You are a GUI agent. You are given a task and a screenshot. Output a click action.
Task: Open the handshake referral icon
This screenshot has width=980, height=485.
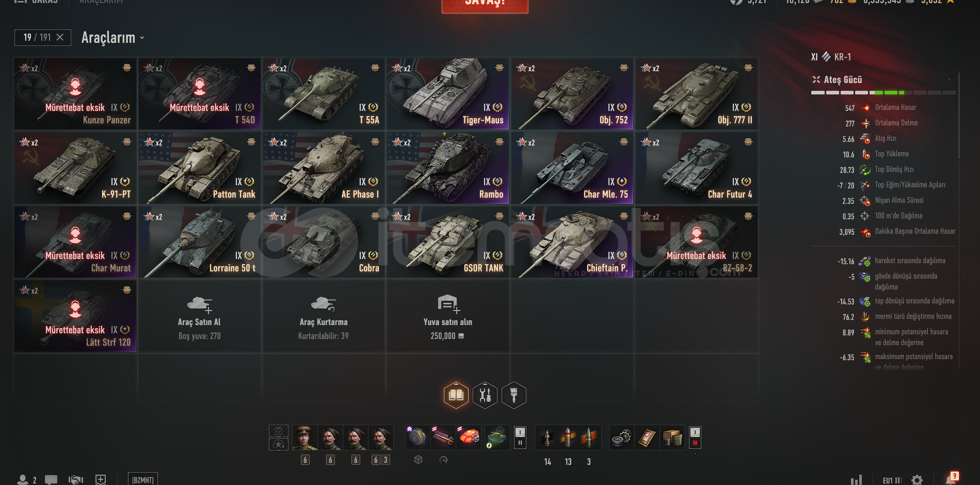pyautogui.click(x=76, y=480)
